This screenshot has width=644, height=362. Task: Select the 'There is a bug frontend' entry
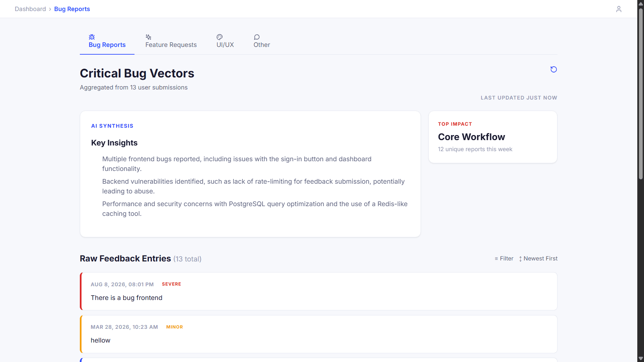[319, 291]
